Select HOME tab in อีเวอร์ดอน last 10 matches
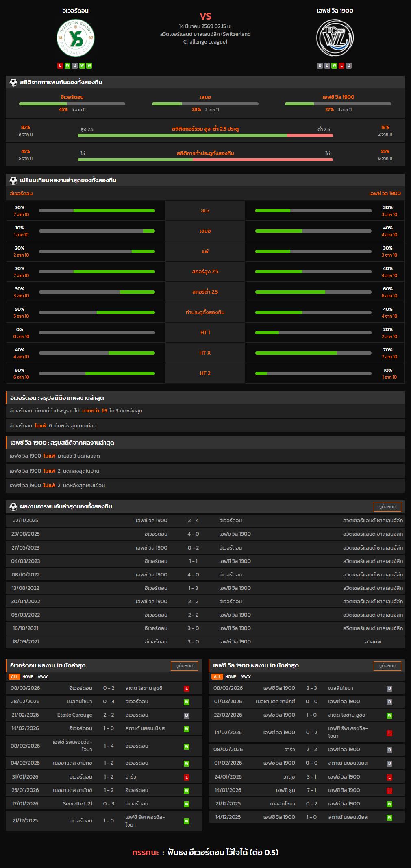 tap(28, 677)
